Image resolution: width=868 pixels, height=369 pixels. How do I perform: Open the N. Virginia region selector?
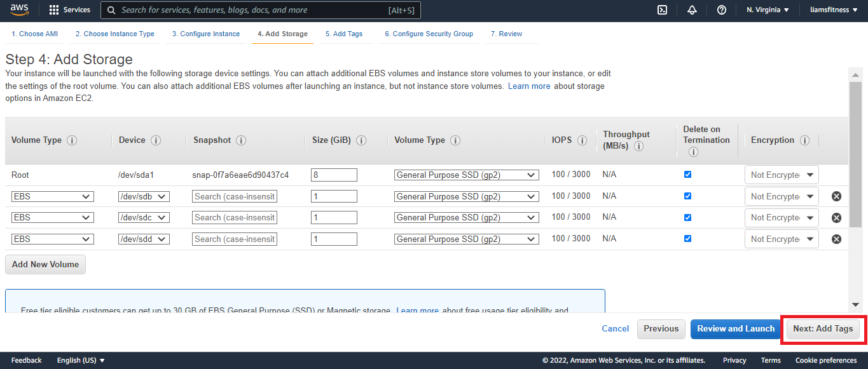[768, 10]
